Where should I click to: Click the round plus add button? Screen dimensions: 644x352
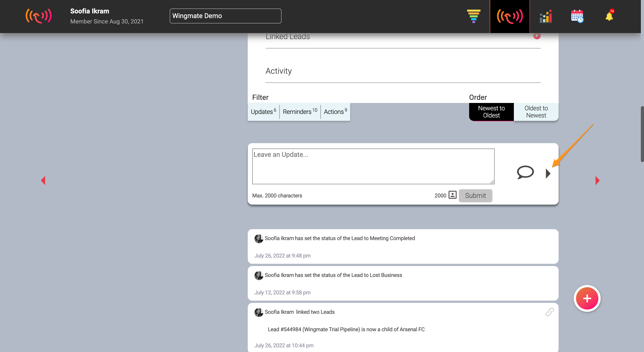pyautogui.click(x=587, y=298)
